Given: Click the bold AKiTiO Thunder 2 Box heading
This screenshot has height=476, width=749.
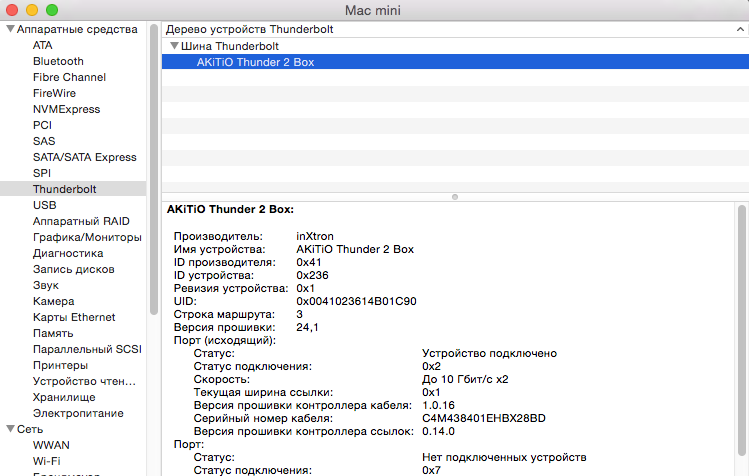Looking at the screenshot, I should click(x=230, y=209).
